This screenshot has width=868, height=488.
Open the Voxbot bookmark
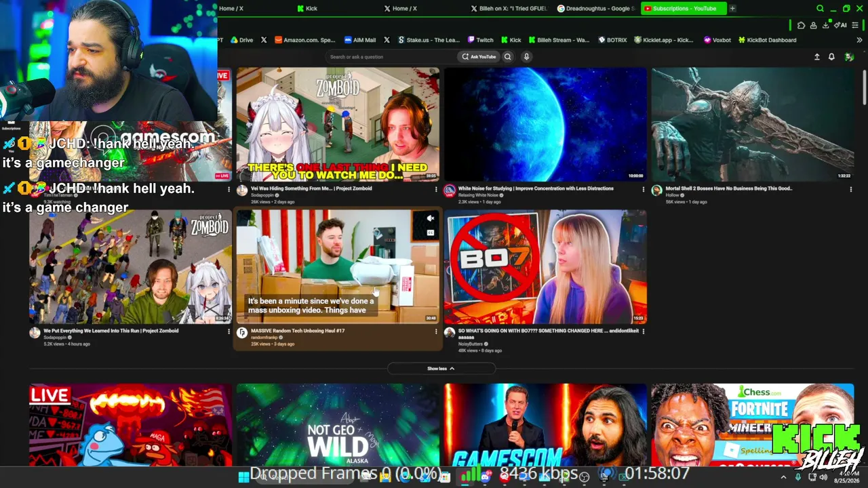click(717, 40)
